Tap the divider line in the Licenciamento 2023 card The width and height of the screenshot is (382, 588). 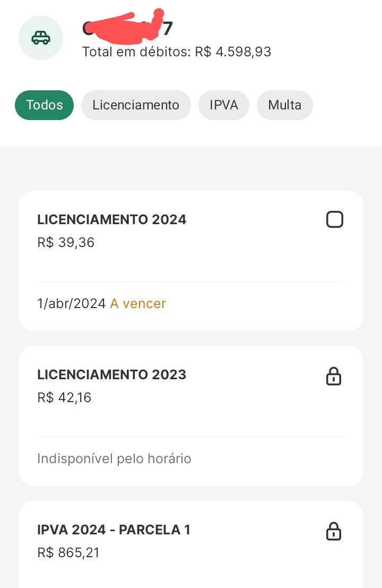point(191,437)
